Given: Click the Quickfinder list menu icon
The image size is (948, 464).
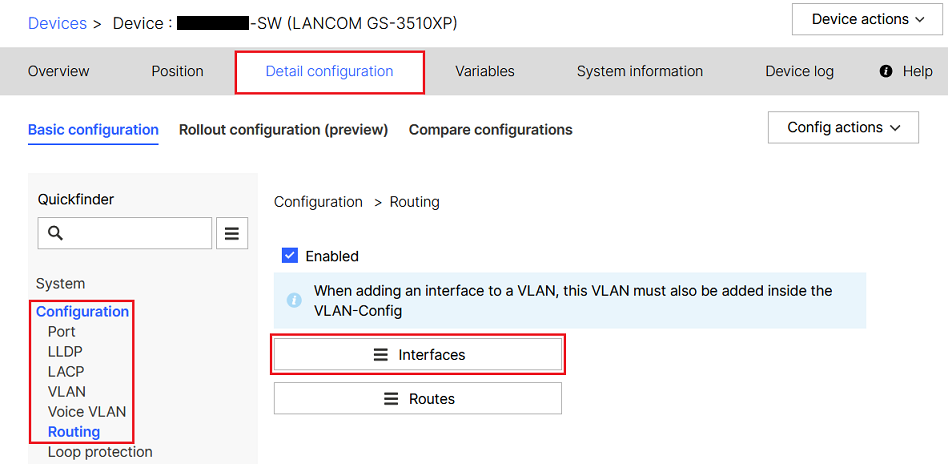Looking at the screenshot, I should (x=232, y=233).
